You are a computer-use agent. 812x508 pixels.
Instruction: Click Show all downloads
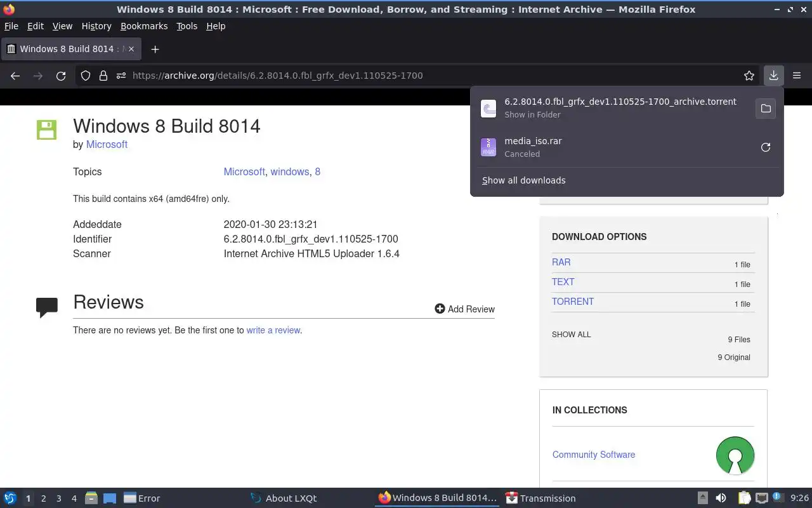(x=524, y=180)
